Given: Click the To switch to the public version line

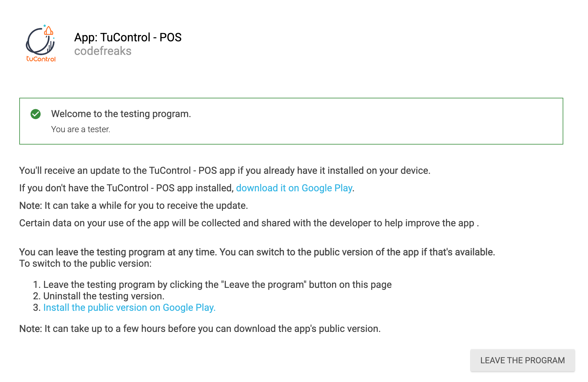Looking at the screenshot, I should point(85,263).
